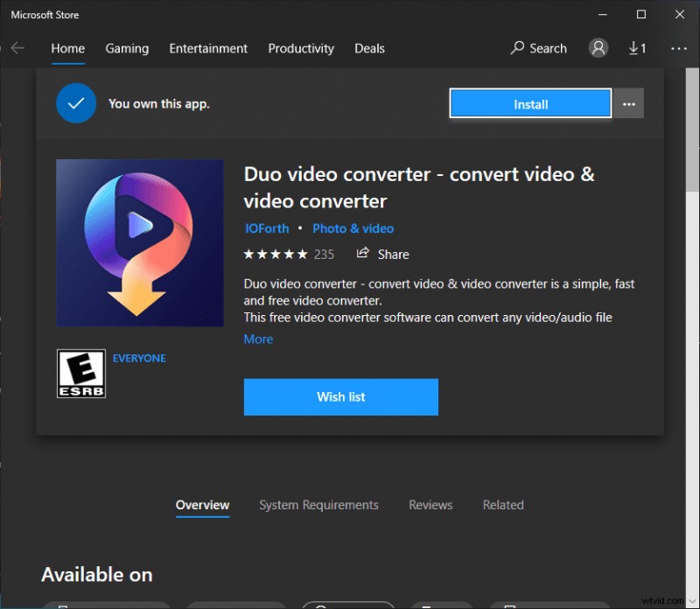View downloads and updates queue
Image resolution: width=700 pixels, height=609 pixels.
pos(637,48)
